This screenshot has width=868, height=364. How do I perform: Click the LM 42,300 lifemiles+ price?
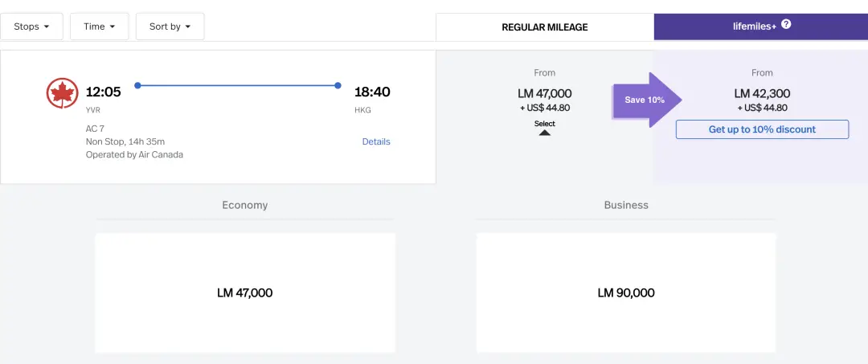[x=762, y=93]
